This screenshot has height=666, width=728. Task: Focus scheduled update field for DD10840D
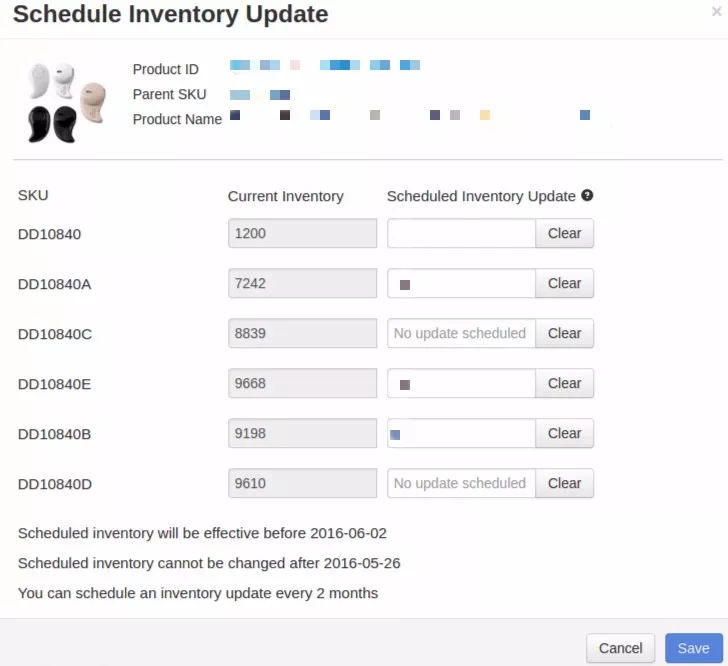click(461, 483)
